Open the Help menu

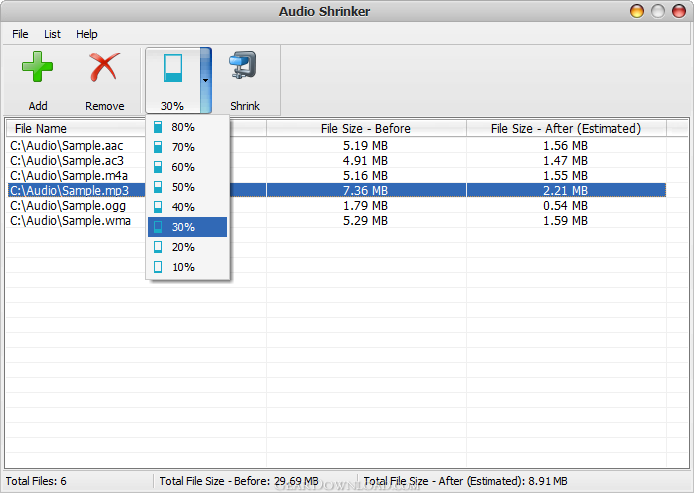click(x=87, y=34)
